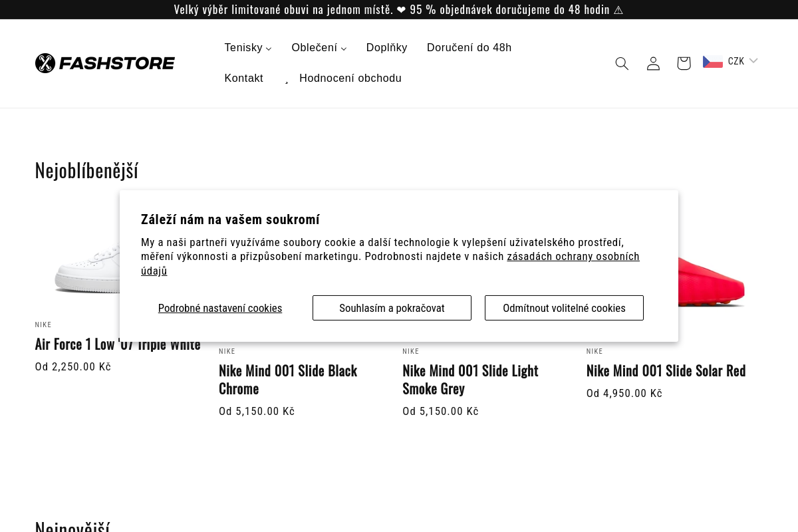Viewport: 798px width, 532px height.
Task: Open the search magnifier icon
Action: click(x=622, y=63)
